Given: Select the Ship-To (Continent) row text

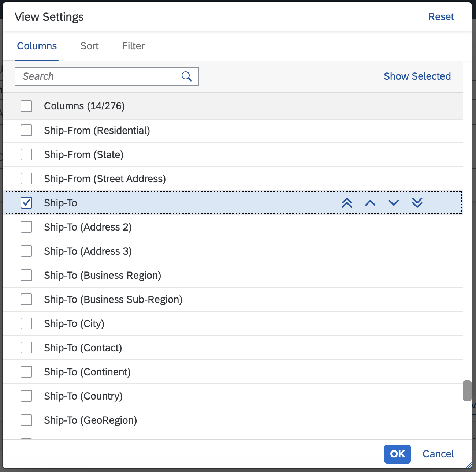Looking at the screenshot, I should coord(88,372).
